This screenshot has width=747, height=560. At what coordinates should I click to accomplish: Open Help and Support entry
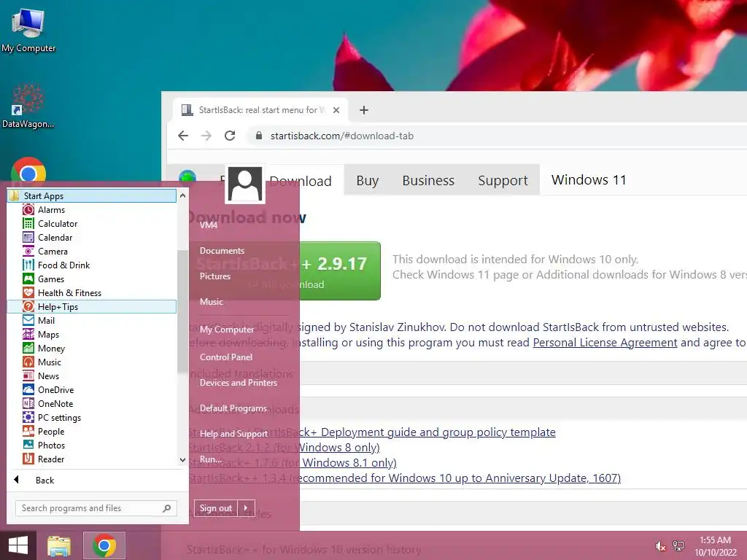point(233,434)
